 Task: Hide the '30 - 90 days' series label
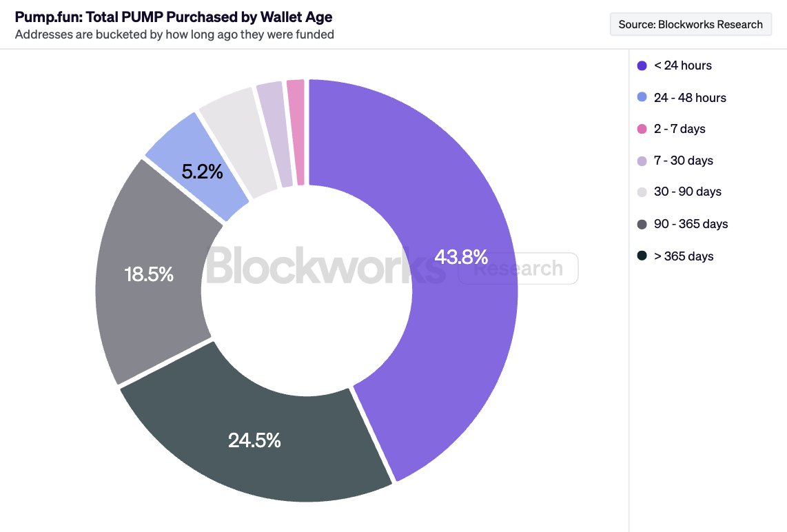click(687, 192)
